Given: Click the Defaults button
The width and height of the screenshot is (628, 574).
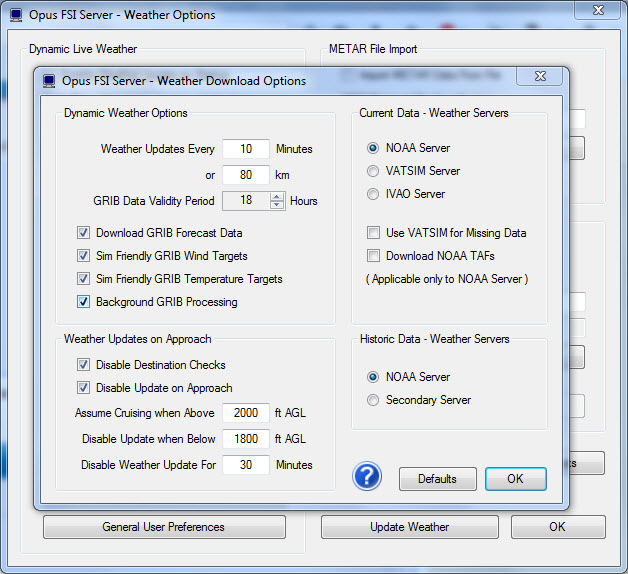Looking at the screenshot, I should 438,479.
